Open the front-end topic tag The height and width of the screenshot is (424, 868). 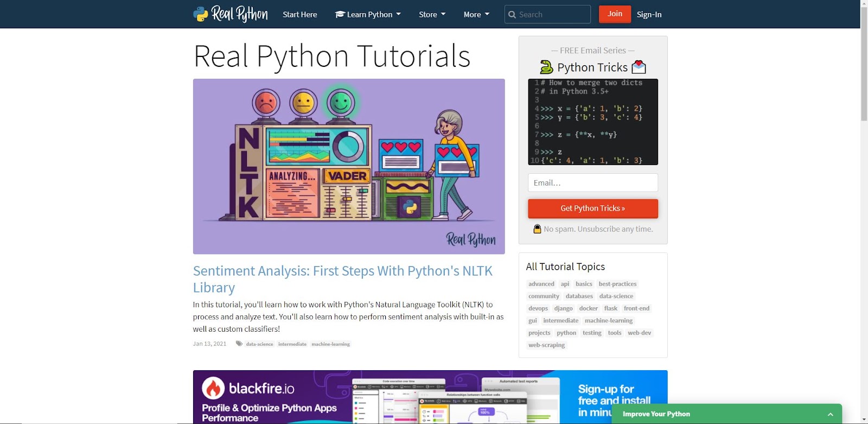(x=636, y=308)
